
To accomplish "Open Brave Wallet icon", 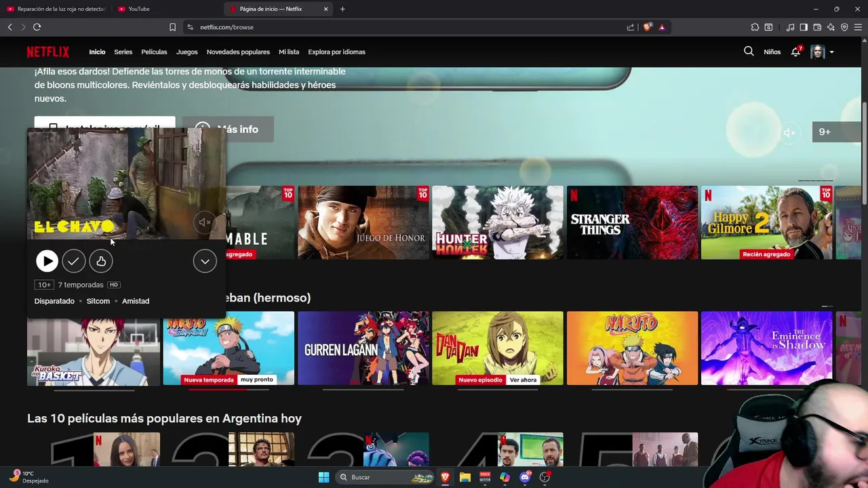I will [817, 27].
